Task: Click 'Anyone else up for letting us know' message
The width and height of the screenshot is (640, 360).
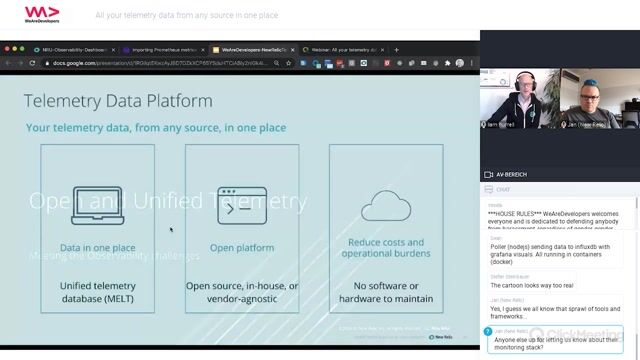Action: click(555, 340)
